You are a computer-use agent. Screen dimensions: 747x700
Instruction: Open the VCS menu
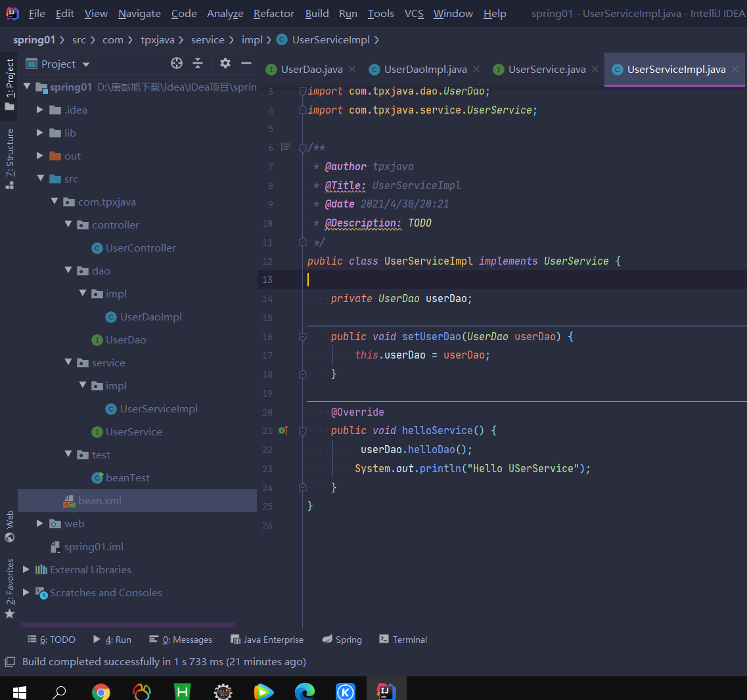pyautogui.click(x=414, y=14)
